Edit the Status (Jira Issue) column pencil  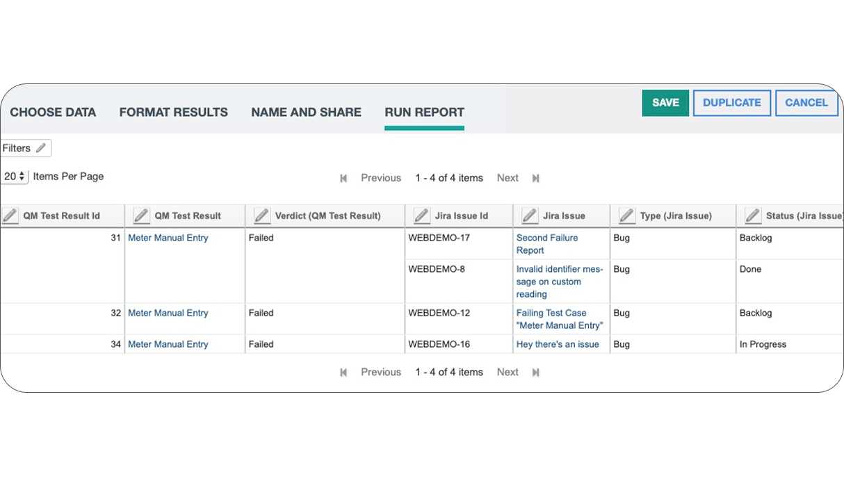[753, 216]
